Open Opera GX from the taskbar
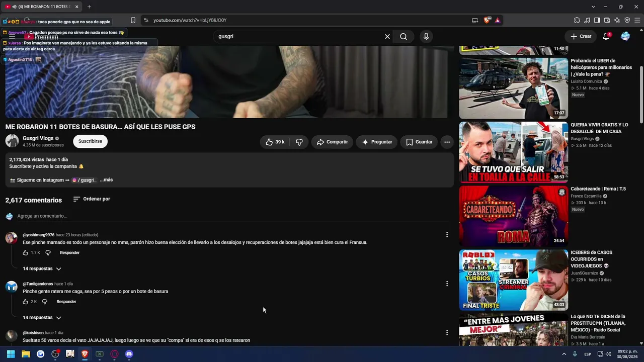This screenshot has width=644, height=362. point(114,354)
